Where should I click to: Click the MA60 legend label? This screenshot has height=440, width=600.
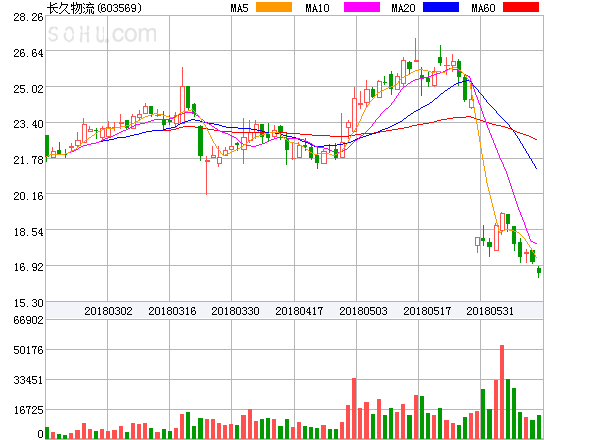point(483,8)
